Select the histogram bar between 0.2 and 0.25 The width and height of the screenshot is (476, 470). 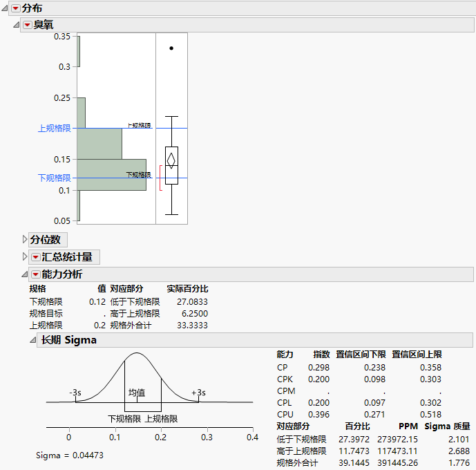coord(81,112)
